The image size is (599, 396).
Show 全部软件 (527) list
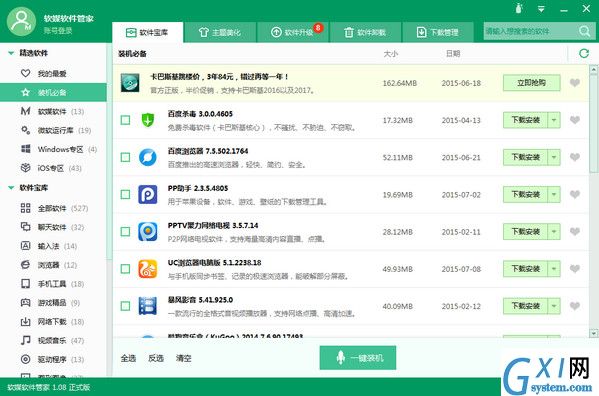pyautogui.click(x=54, y=208)
